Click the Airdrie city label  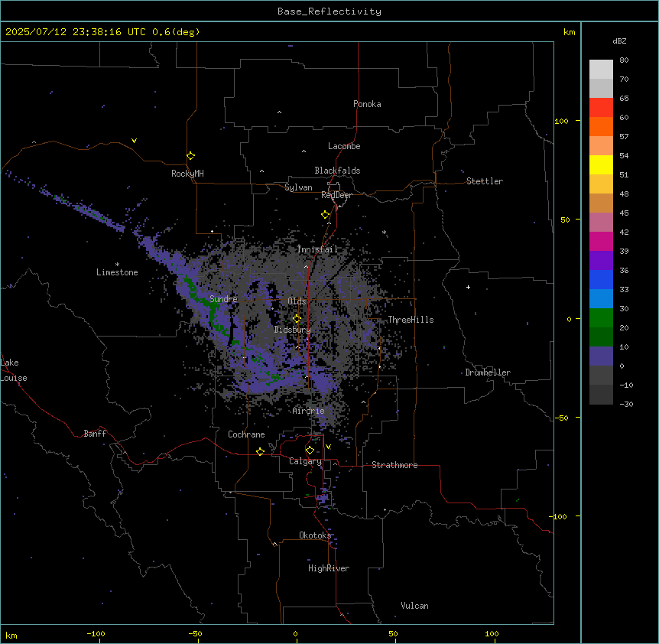309,411
